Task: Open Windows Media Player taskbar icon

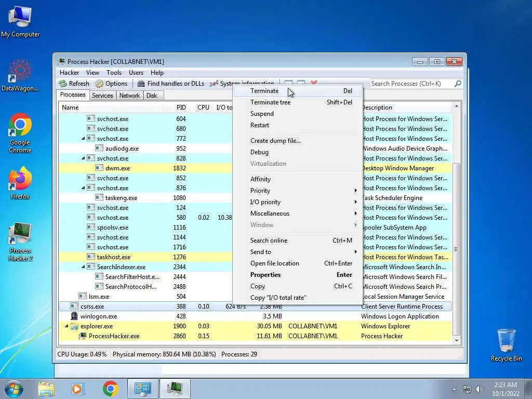Action: click(78, 389)
